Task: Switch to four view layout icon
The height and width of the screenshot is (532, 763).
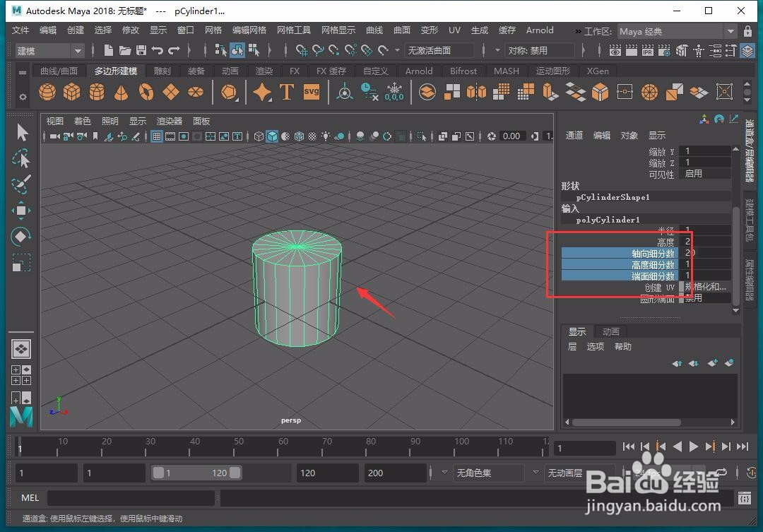Action: tap(21, 375)
